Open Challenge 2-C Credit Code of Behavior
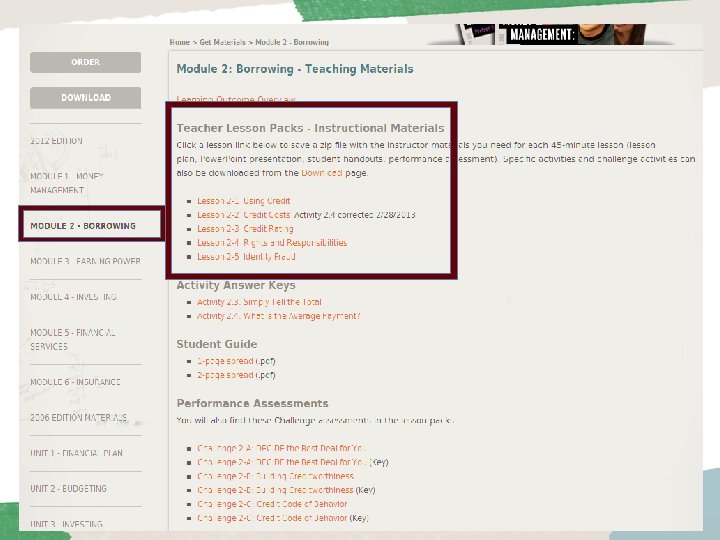 point(272,504)
